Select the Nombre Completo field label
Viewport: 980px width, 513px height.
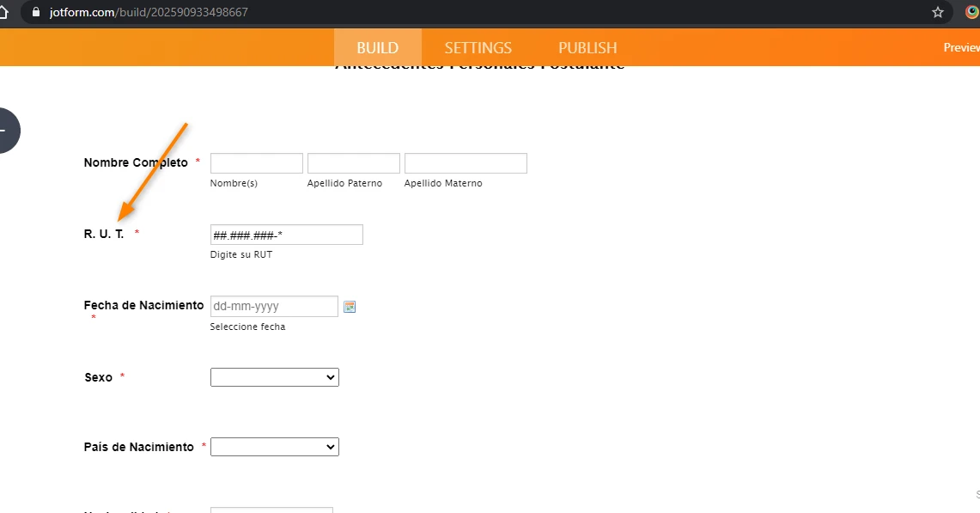tap(136, 162)
